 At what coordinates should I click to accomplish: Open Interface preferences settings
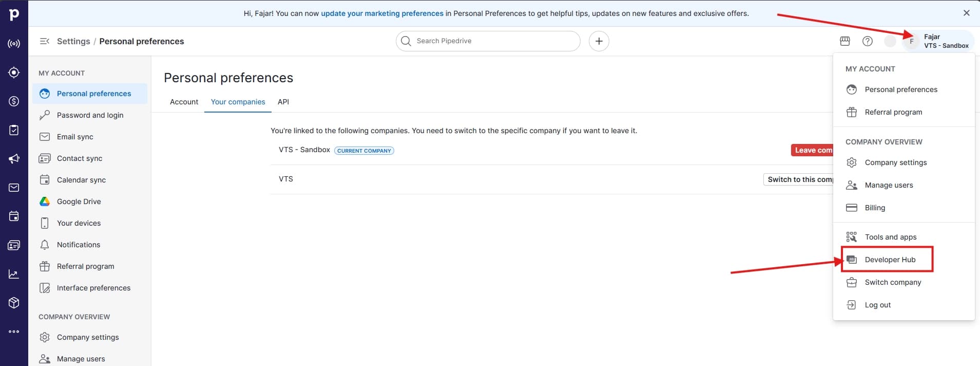pyautogui.click(x=90, y=288)
